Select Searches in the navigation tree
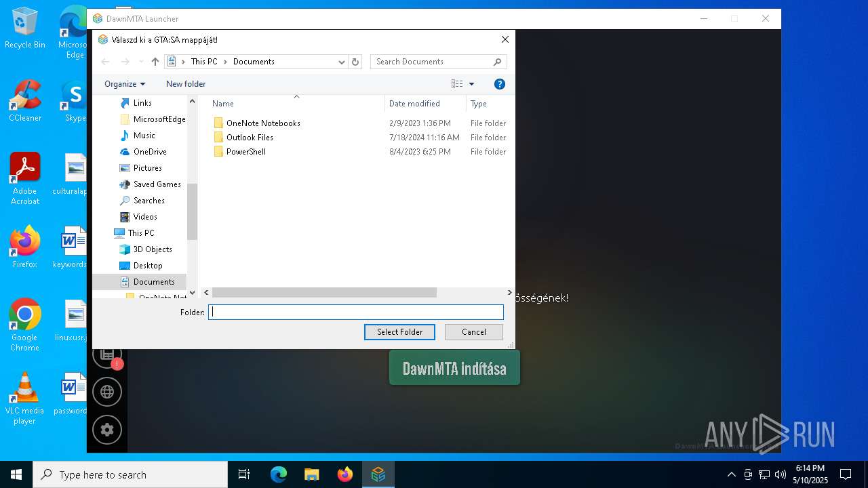Image resolution: width=868 pixels, height=488 pixels. (x=149, y=201)
